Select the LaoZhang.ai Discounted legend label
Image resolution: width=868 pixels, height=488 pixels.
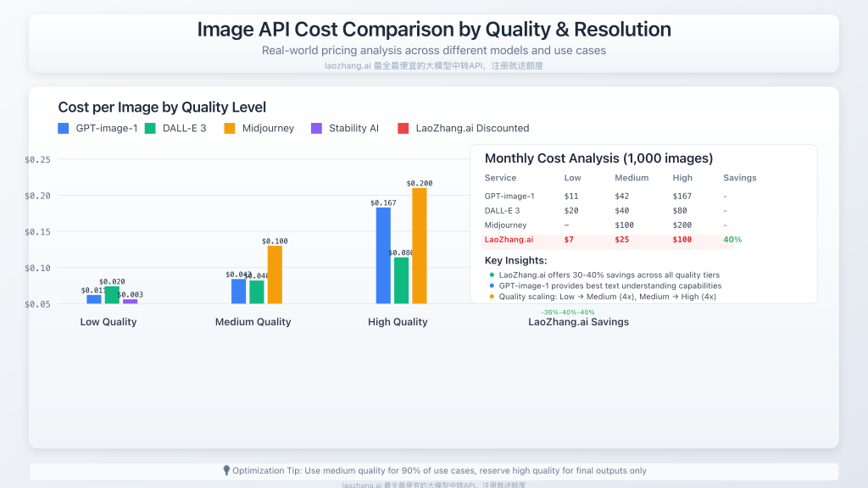coord(472,129)
